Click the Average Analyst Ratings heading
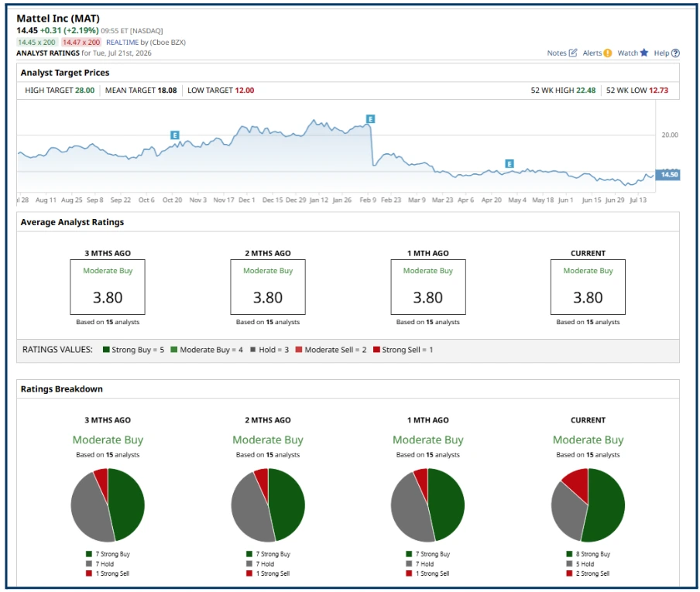The height and width of the screenshot is (592, 700). point(72,222)
